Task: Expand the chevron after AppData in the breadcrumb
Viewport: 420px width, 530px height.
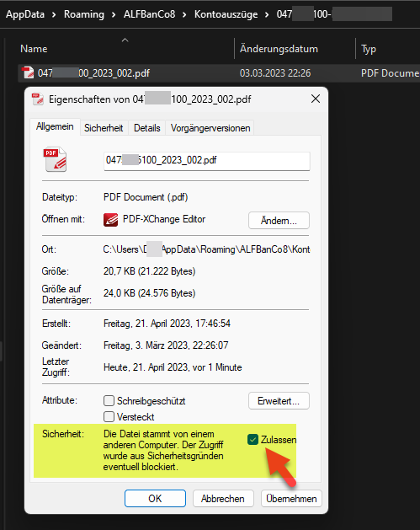Action: [54, 14]
